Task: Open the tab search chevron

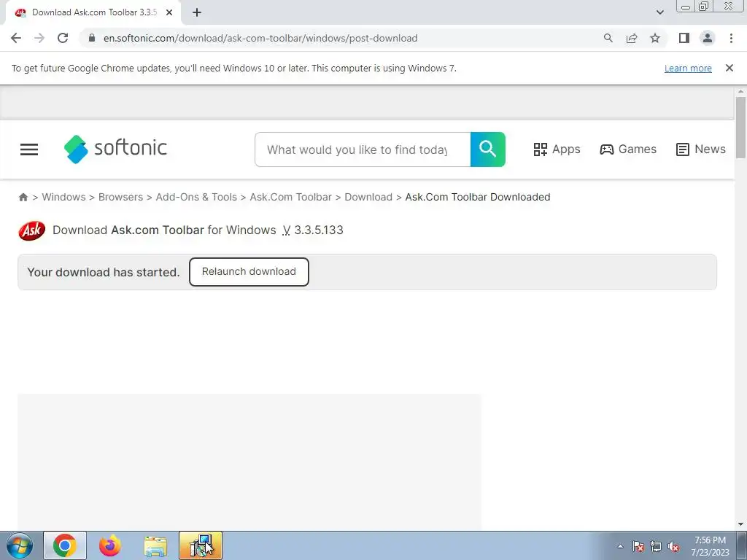Action: click(659, 12)
